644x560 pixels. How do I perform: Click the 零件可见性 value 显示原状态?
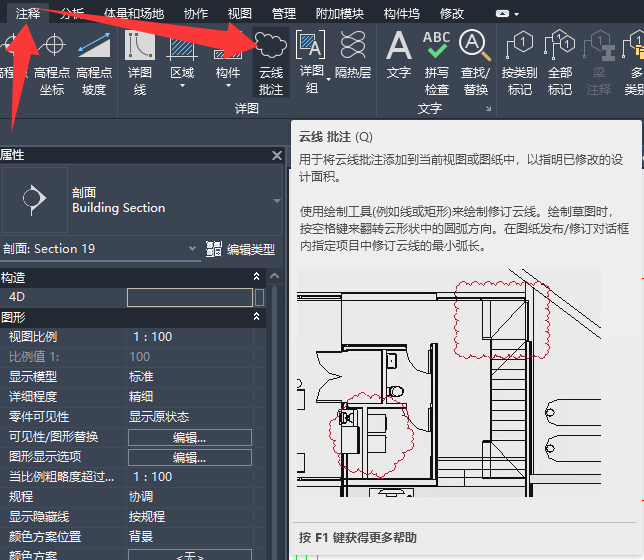(x=159, y=417)
